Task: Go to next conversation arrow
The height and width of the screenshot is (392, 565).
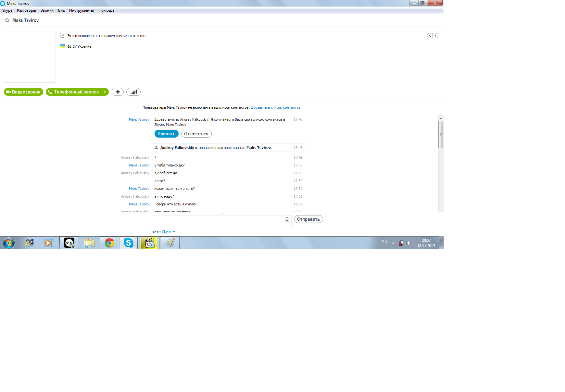Action: pos(435,36)
